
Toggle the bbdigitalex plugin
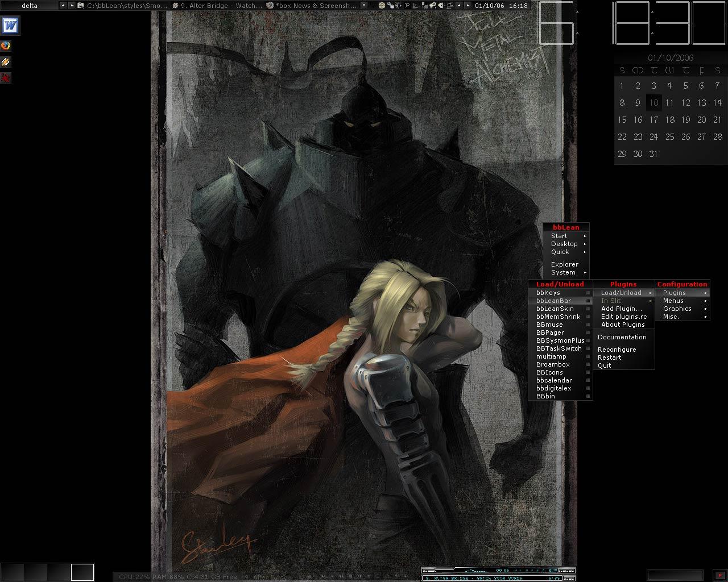coord(560,388)
